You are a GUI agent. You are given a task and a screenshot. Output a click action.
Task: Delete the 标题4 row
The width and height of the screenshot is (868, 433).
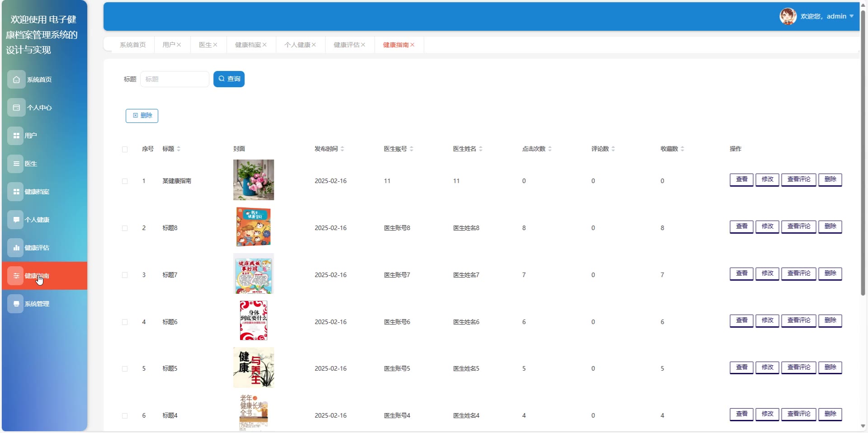coord(830,414)
